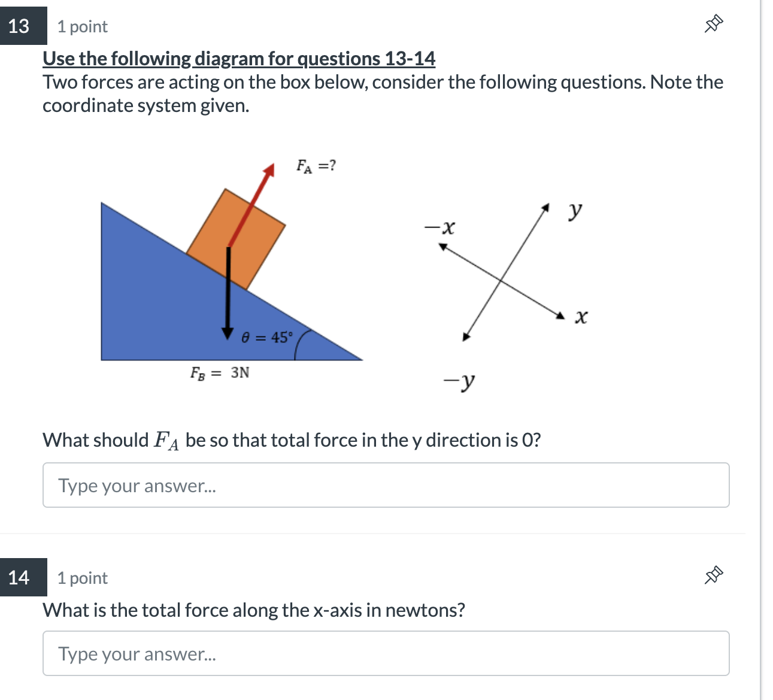Click the -x axis arrowhead
Screen dimensions: 773x700
[x=444, y=246]
